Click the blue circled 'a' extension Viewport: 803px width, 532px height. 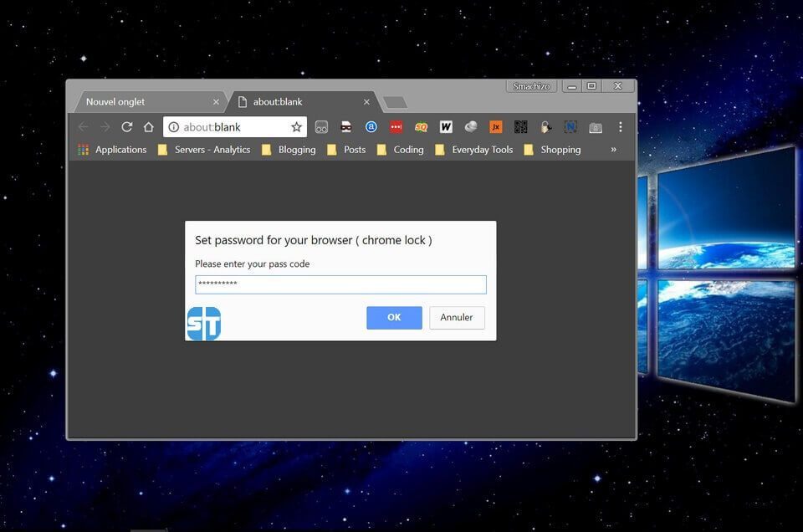pyautogui.click(x=371, y=127)
